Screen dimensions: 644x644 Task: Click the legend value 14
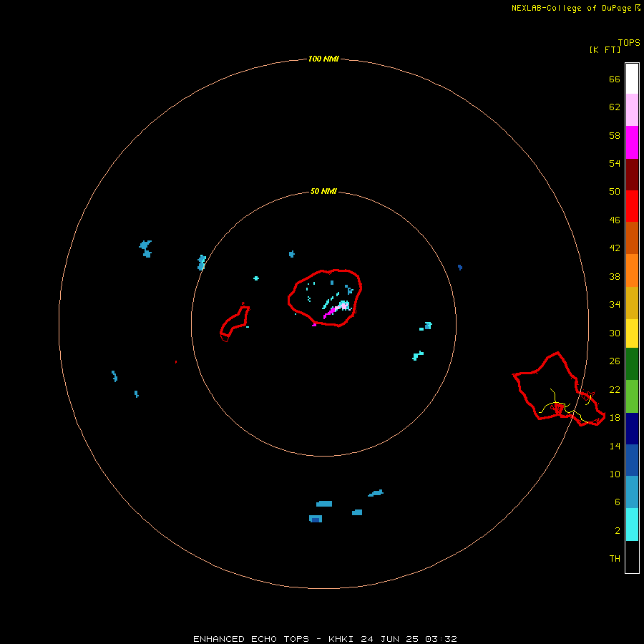[x=615, y=446]
